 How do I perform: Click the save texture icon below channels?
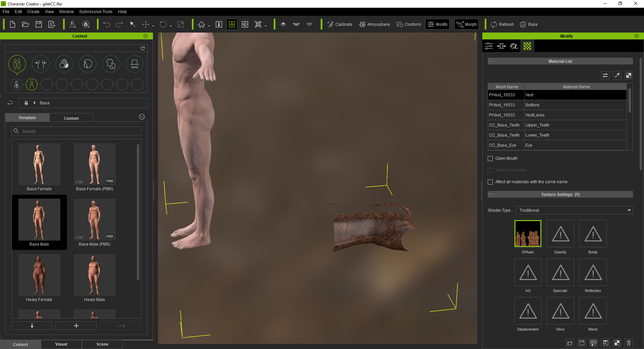pos(582,343)
